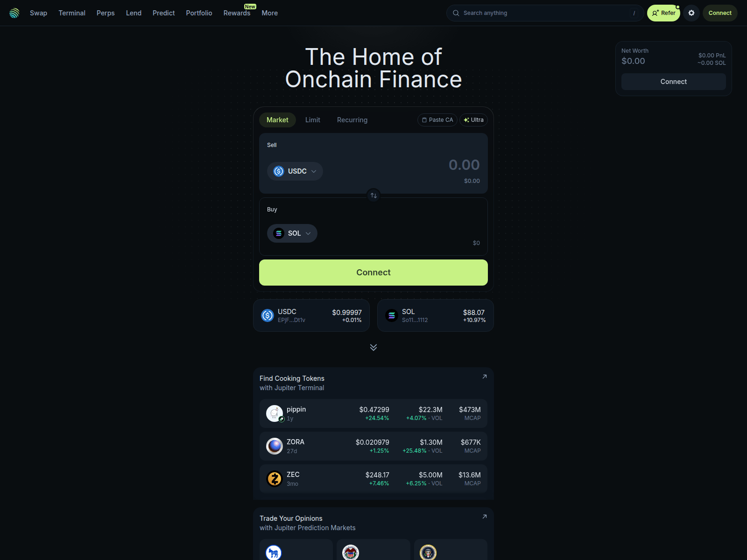Open the settings gear icon
Screen dimensions: 747x560
tap(691, 13)
